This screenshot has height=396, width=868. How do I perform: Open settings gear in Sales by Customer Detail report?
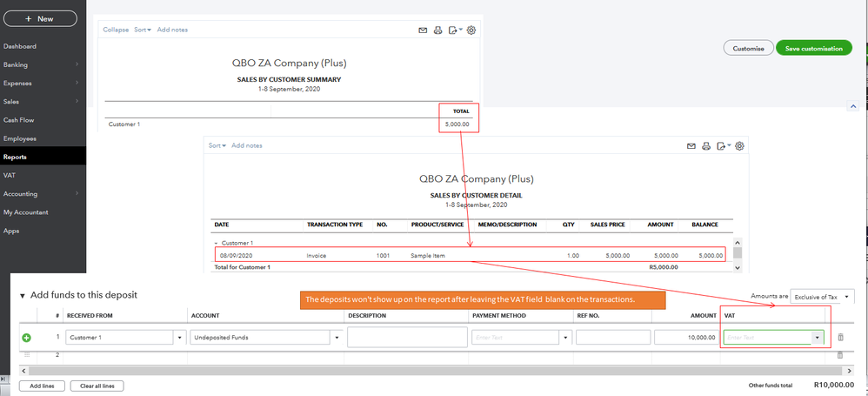[739, 146]
